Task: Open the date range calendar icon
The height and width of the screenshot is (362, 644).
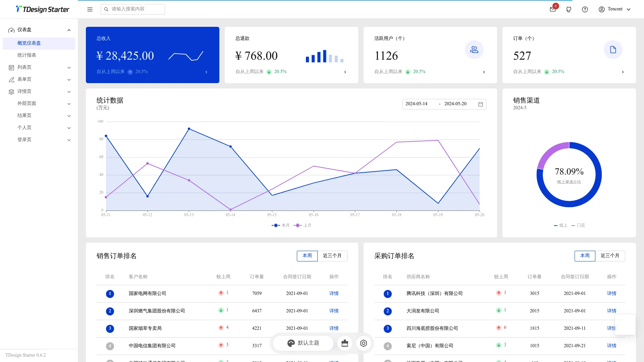Action: (x=481, y=104)
